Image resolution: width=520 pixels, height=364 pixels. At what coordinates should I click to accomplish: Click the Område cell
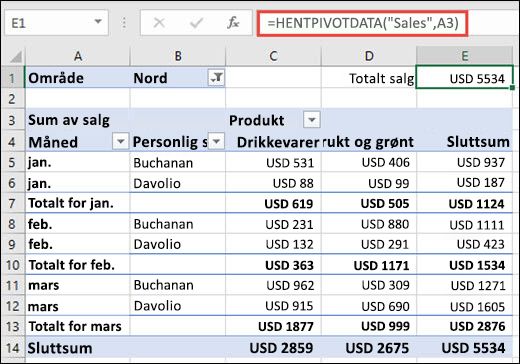(78, 78)
